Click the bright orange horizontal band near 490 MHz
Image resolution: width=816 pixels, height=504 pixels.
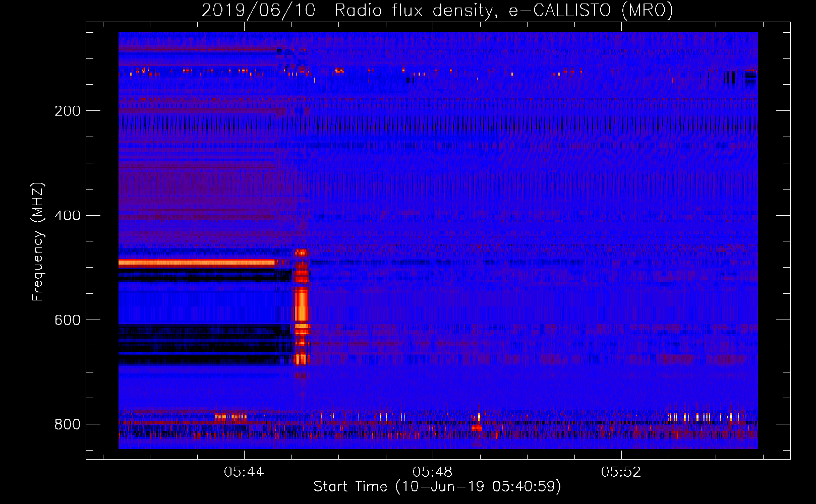(x=197, y=263)
